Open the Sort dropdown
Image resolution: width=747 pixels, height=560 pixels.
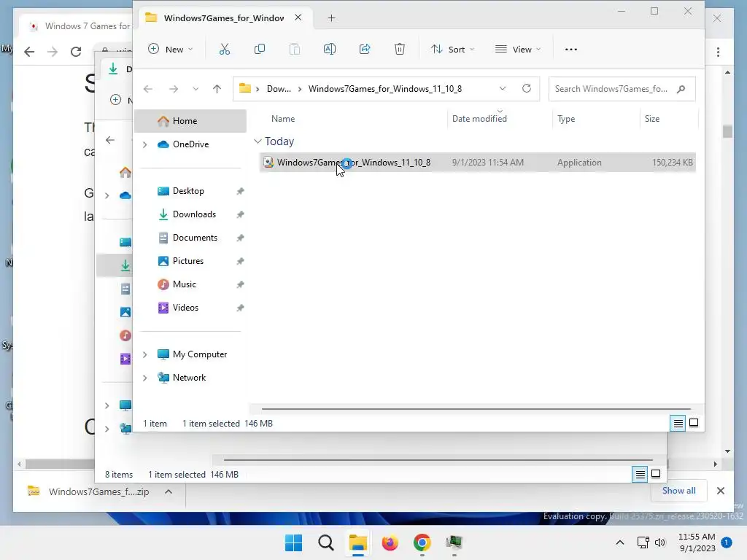pos(452,49)
